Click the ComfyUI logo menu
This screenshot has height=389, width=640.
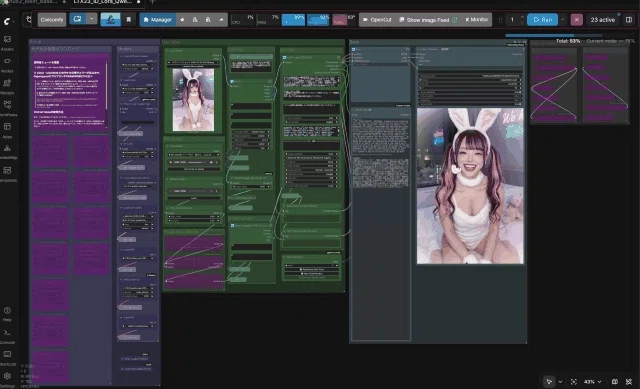(7, 21)
